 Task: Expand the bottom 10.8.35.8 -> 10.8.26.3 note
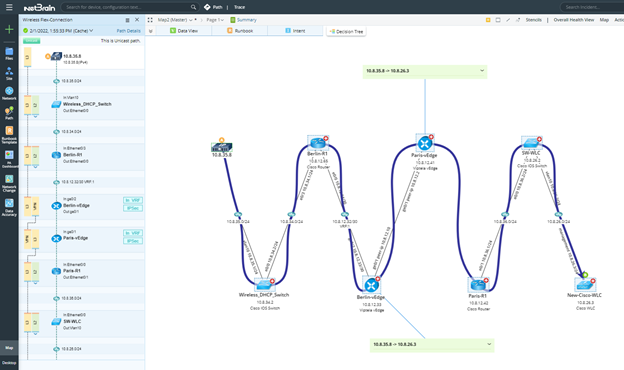[x=489, y=344]
